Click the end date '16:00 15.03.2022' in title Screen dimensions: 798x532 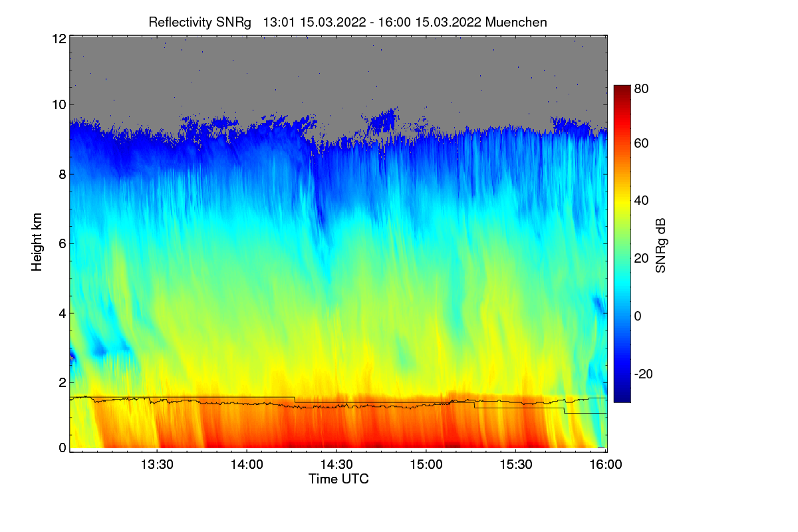tap(430, 22)
